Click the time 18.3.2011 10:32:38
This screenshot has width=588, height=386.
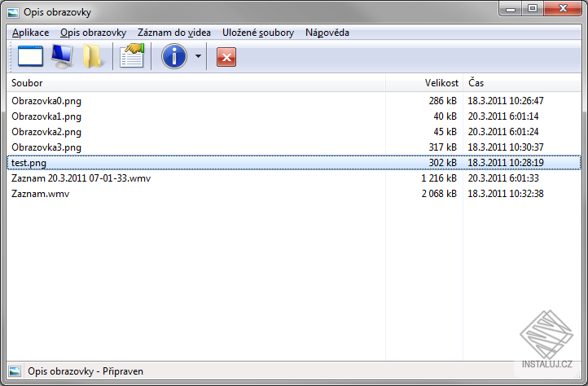[506, 194]
